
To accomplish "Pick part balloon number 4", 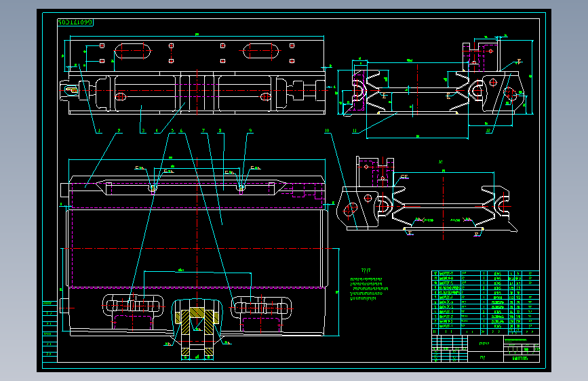I will click(x=157, y=131).
